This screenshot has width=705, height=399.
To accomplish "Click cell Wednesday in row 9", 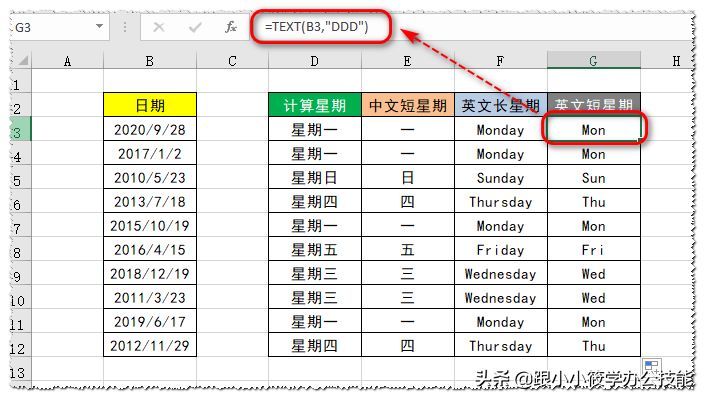I will pos(500,273).
